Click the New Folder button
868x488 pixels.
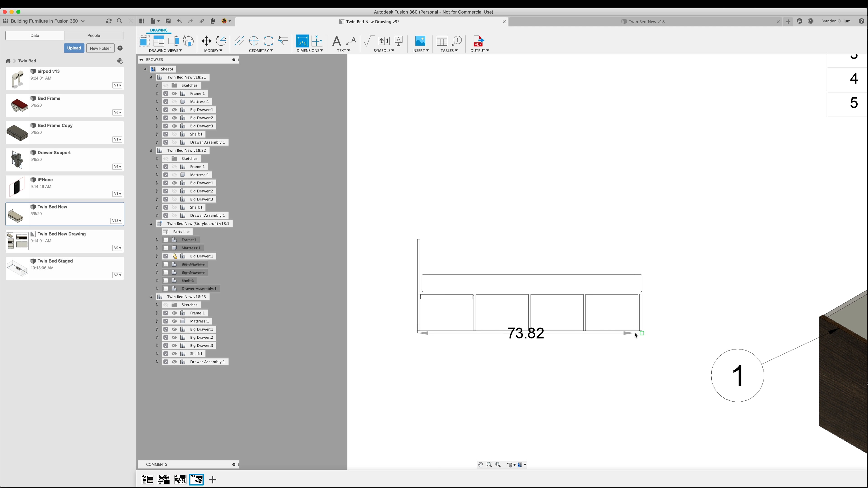100,48
